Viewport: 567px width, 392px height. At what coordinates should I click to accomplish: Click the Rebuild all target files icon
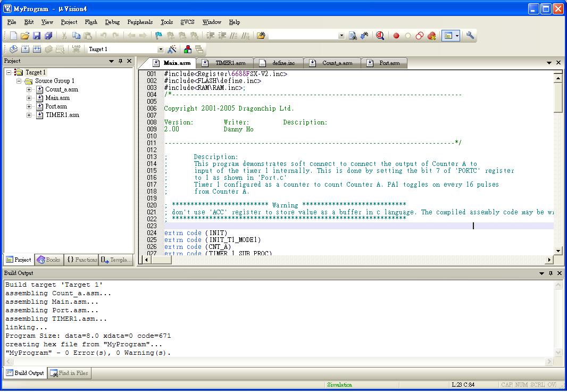37,49
